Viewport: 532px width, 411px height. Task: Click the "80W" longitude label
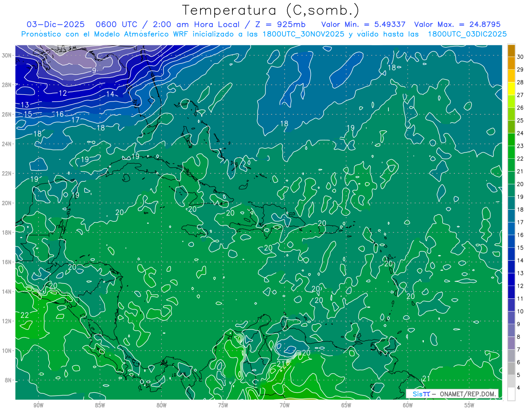click(x=161, y=405)
